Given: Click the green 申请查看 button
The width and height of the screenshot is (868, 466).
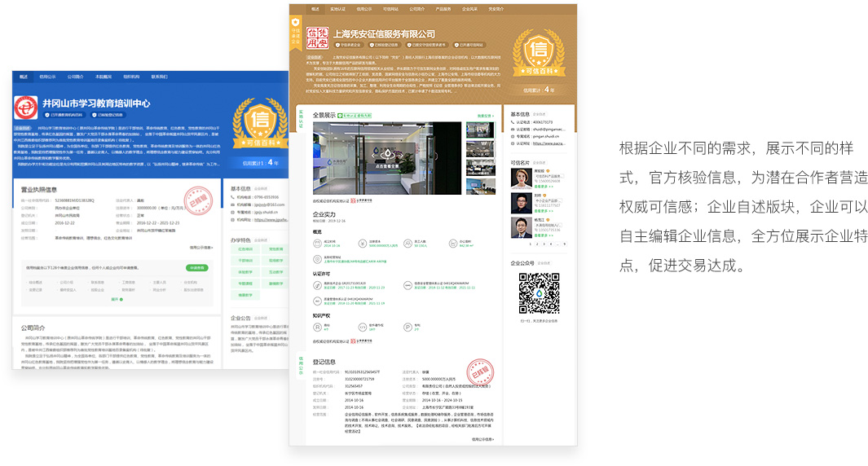Looking at the screenshot, I should click(x=197, y=267).
